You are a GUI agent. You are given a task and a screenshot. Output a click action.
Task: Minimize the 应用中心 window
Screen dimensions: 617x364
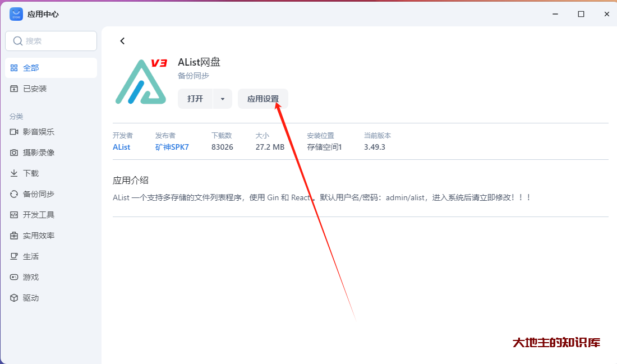[555, 14]
